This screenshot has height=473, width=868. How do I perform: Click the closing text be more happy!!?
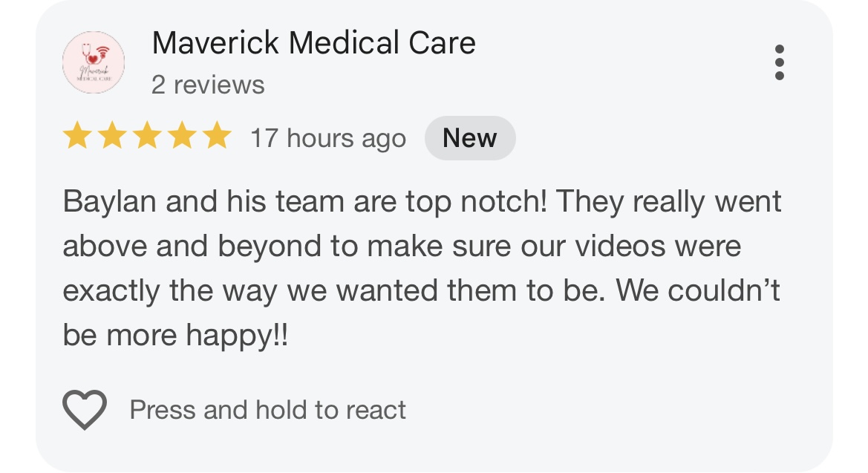pyautogui.click(x=175, y=336)
